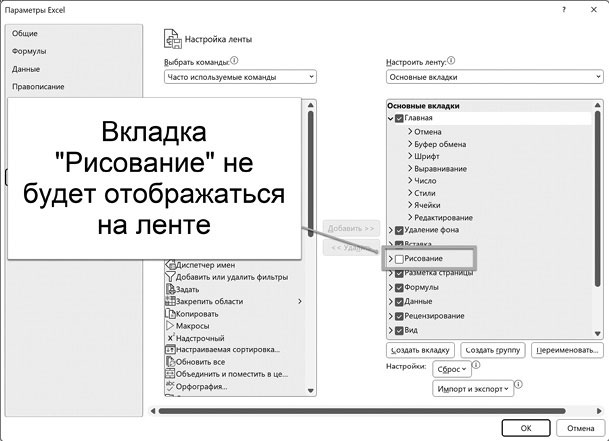
Task: Open the Правописание settings category
Action: click(x=38, y=87)
